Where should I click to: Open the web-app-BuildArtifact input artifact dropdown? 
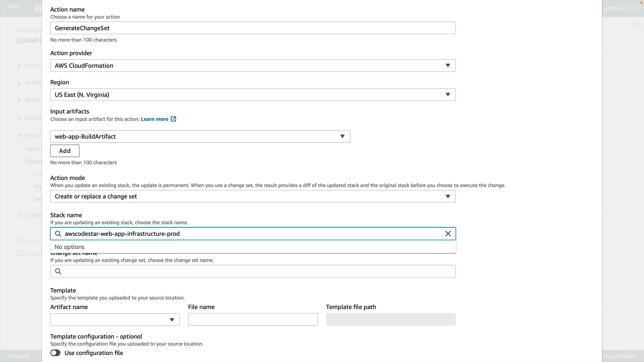point(200,136)
